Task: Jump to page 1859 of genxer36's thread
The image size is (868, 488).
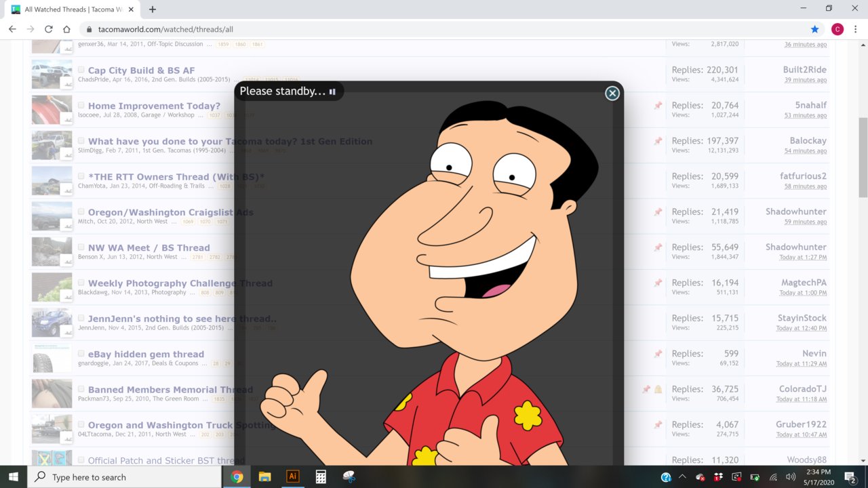Action: click(x=222, y=44)
